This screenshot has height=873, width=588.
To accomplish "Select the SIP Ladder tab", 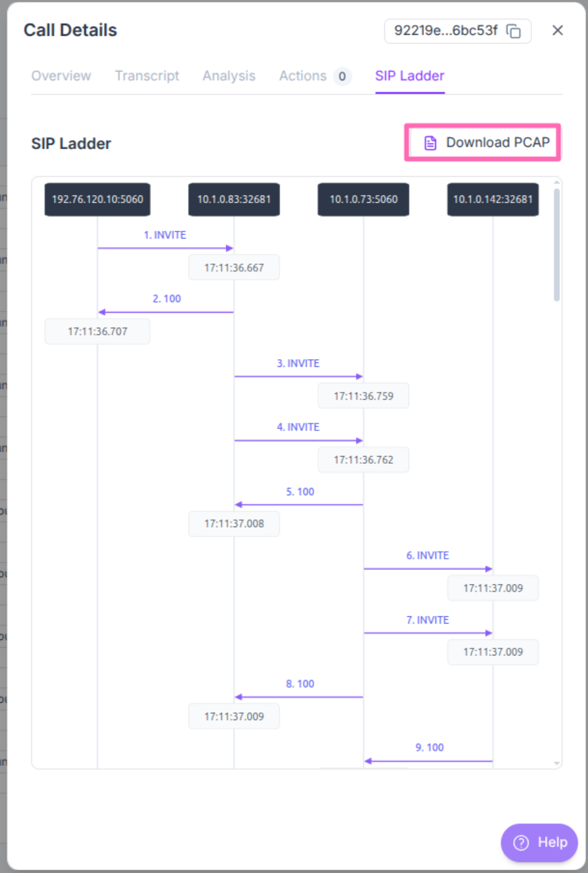I will pos(410,76).
